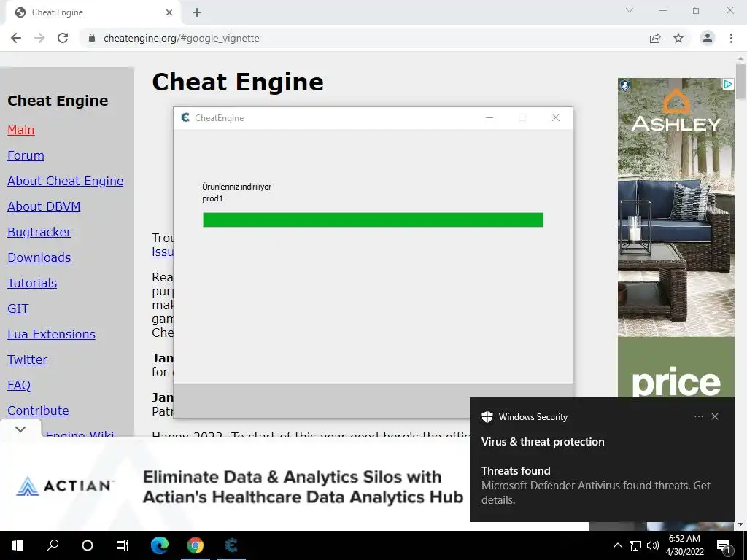Open the Action Center notifications
The width and height of the screenshot is (747, 560).
point(724,545)
